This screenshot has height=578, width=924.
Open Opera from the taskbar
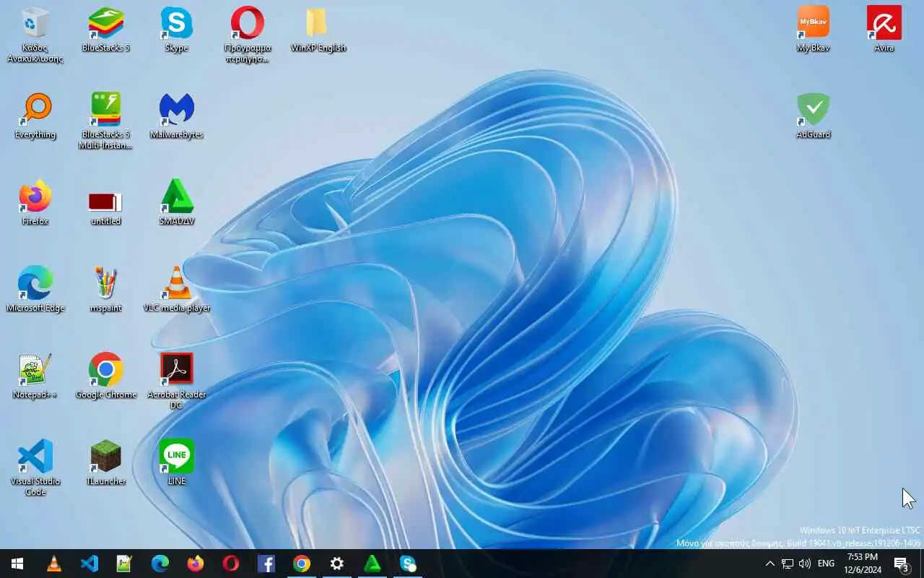pyautogui.click(x=230, y=564)
